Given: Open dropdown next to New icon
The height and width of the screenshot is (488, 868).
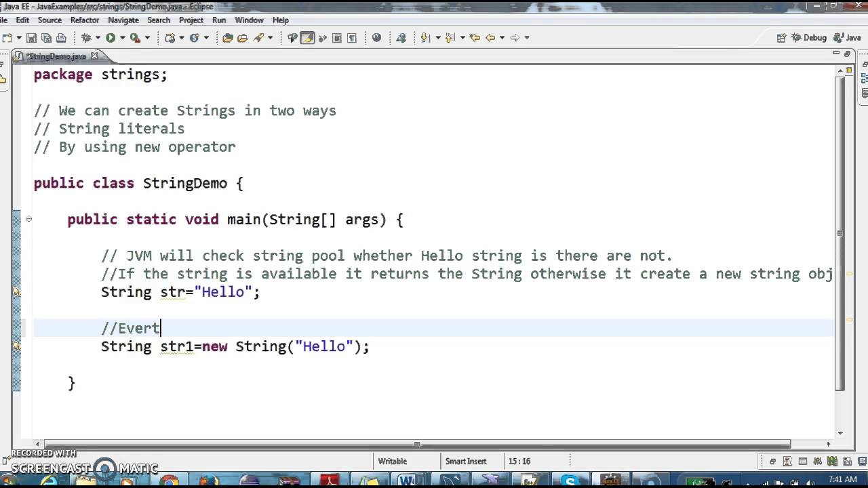Looking at the screenshot, I should [19, 38].
